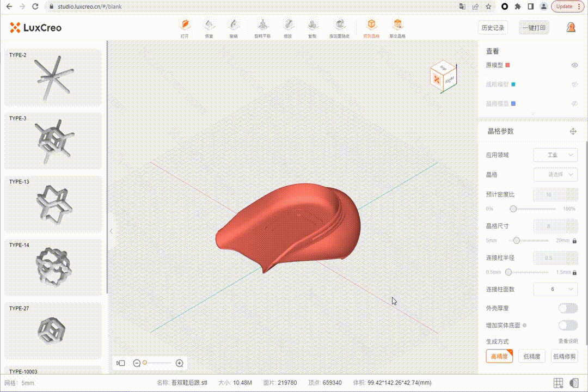Click the LuxCreo logo
The height and width of the screenshot is (392, 588).
coord(35,27)
